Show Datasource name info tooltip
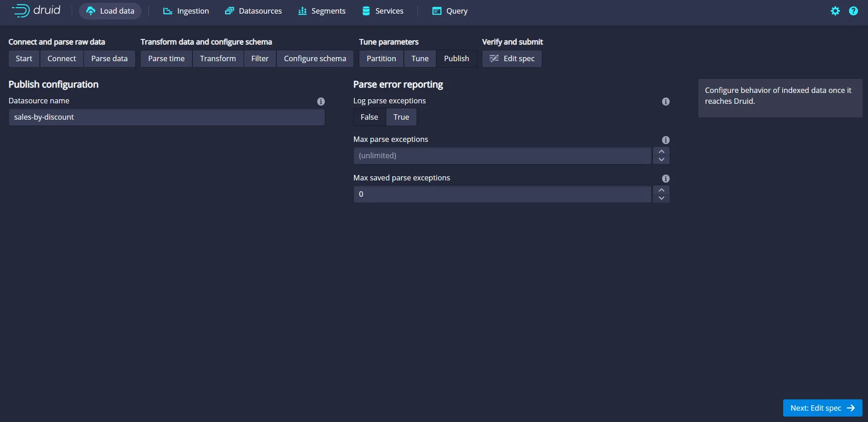Screen dimensions: 868x422 [x=321, y=101]
